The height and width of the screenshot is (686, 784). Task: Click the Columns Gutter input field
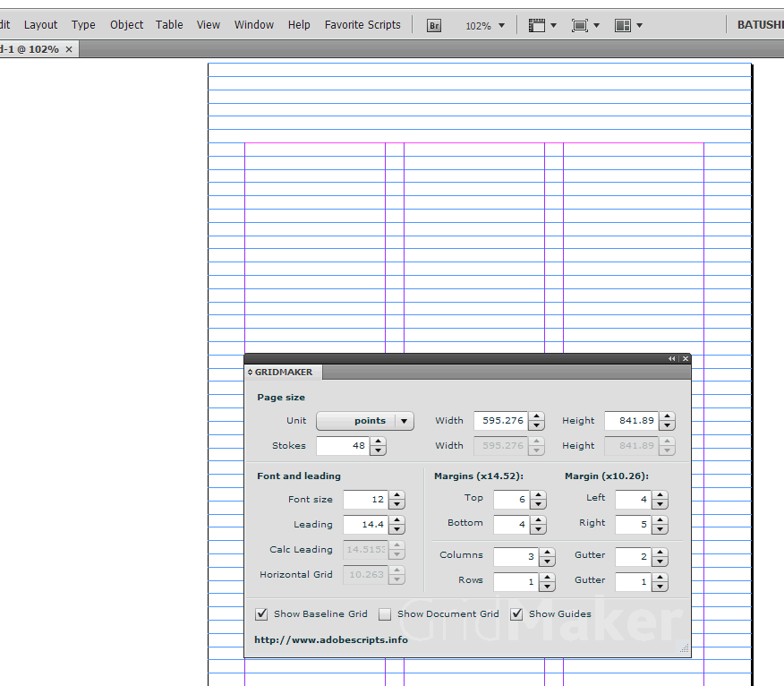[x=633, y=556]
